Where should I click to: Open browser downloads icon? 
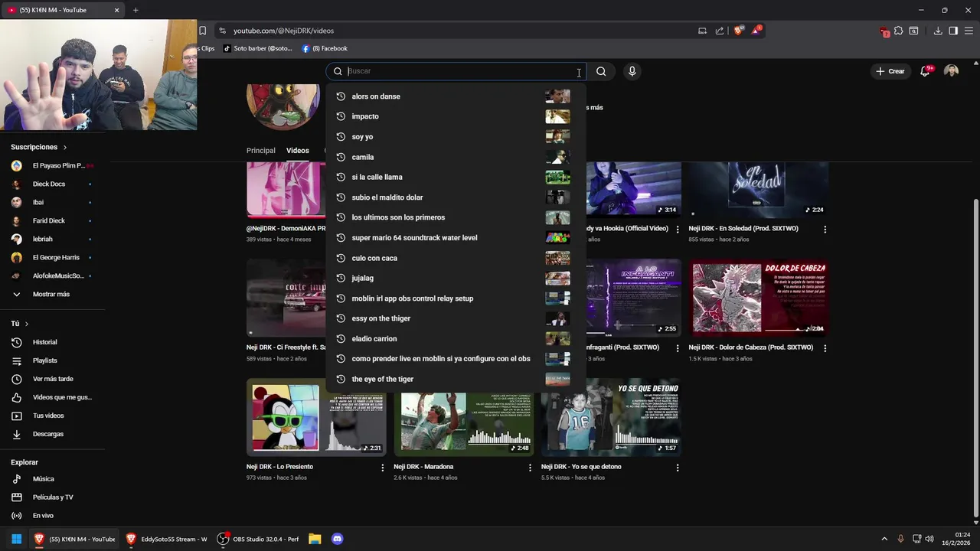coord(938,31)
